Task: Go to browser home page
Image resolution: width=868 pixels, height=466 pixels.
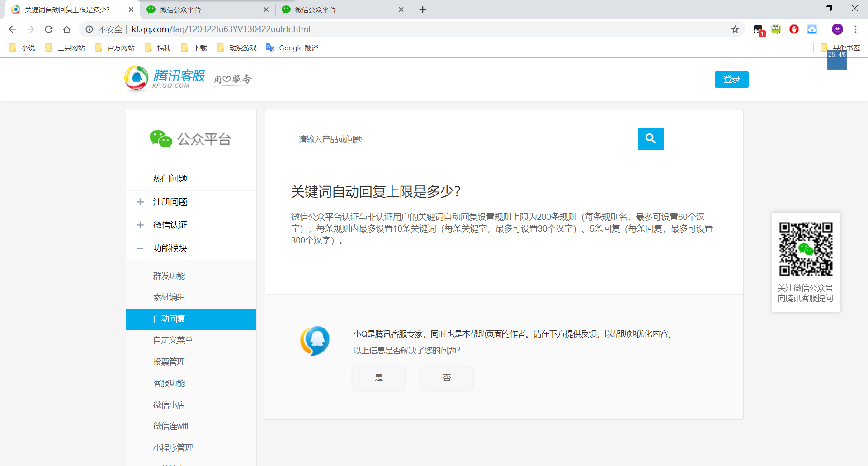Action: (x=66, y=29)
